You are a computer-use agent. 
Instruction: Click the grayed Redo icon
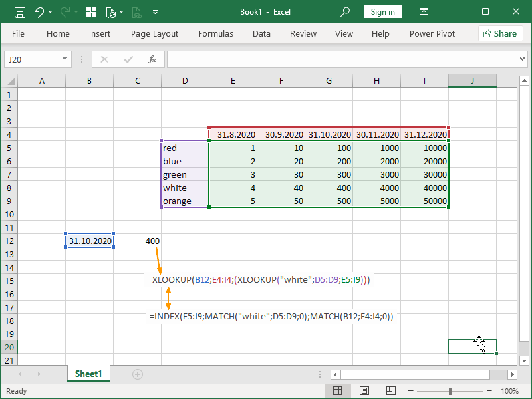pyautogui.click(x=65, y=12)
